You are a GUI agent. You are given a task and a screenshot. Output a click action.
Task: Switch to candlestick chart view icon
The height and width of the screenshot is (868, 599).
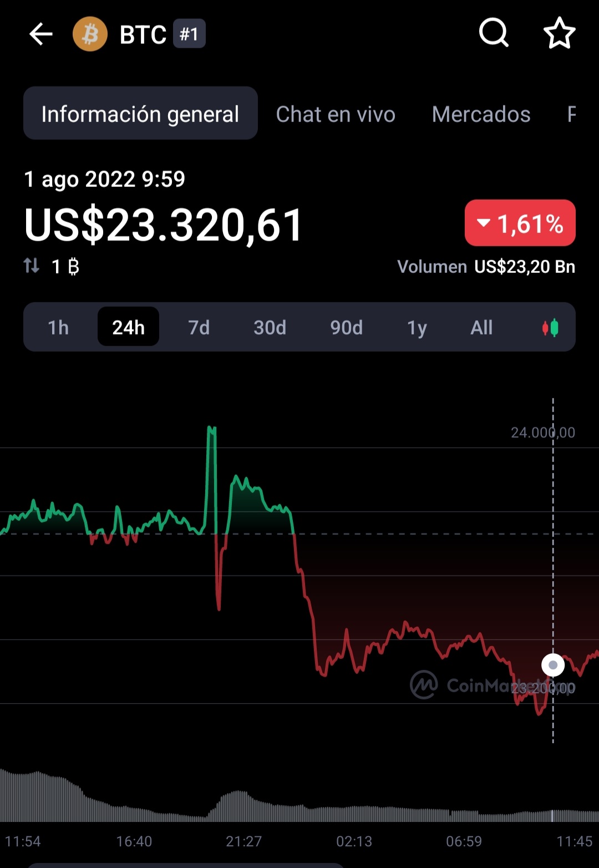click(x=550, y=328)
